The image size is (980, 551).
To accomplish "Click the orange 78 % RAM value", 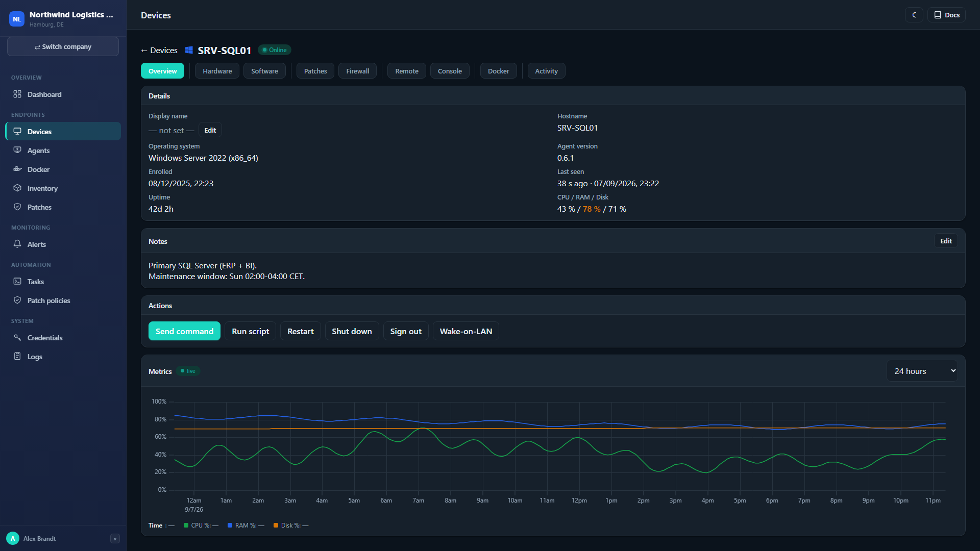I will click(x=592, y=209).
